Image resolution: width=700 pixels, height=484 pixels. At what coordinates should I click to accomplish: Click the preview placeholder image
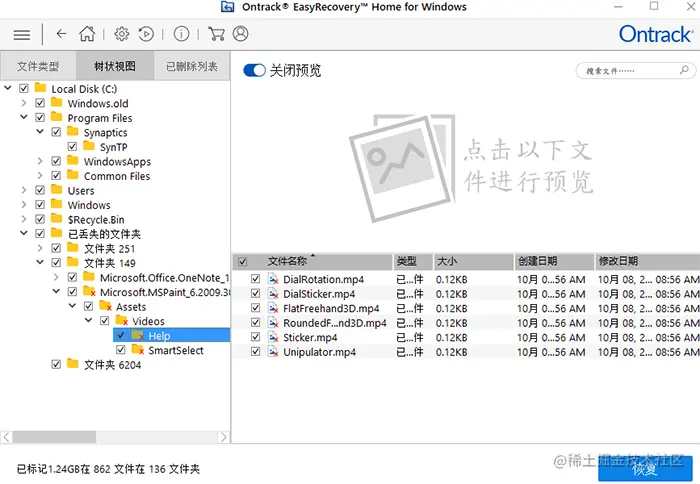point(402,167)
